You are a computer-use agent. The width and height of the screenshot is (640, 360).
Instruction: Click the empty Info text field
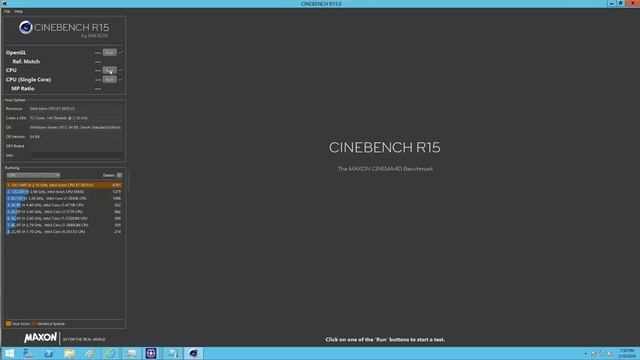(x=76, y=156)
